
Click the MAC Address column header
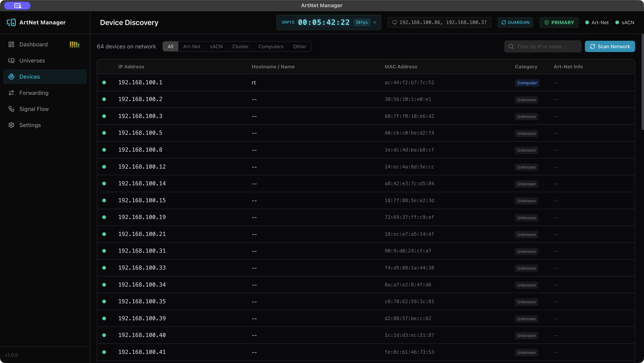[401, 67]
